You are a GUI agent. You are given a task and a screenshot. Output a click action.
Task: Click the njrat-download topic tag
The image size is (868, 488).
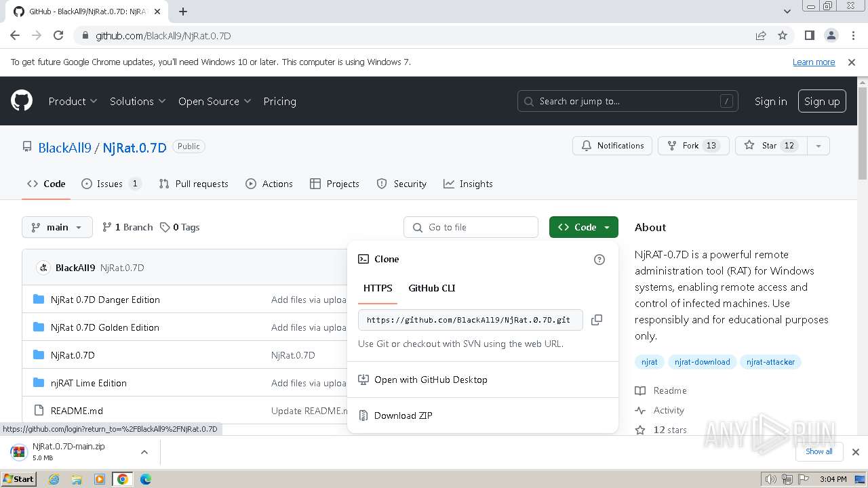click(x=702, y=362)
